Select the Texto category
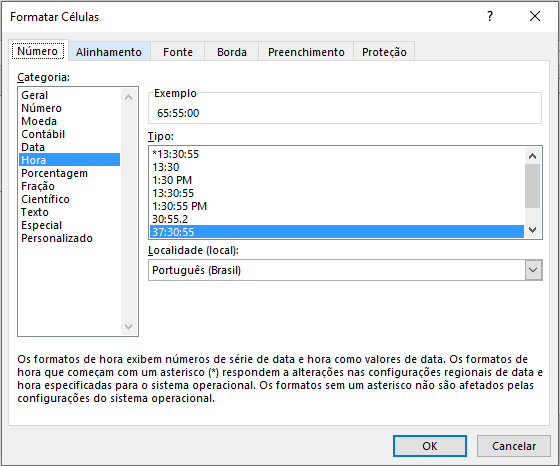The height and width of the screenshot is (466, 560). pyautogui.click(x=69, y=212)
